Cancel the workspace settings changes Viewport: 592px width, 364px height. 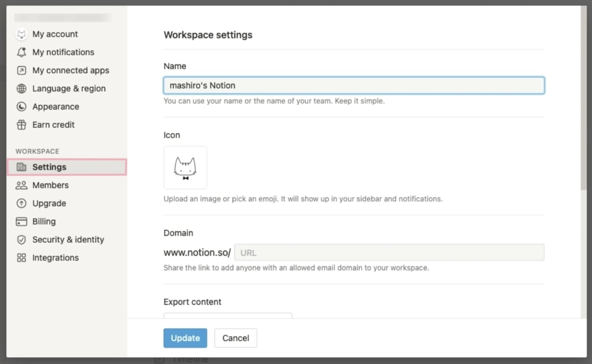click(x=235, y=338)
